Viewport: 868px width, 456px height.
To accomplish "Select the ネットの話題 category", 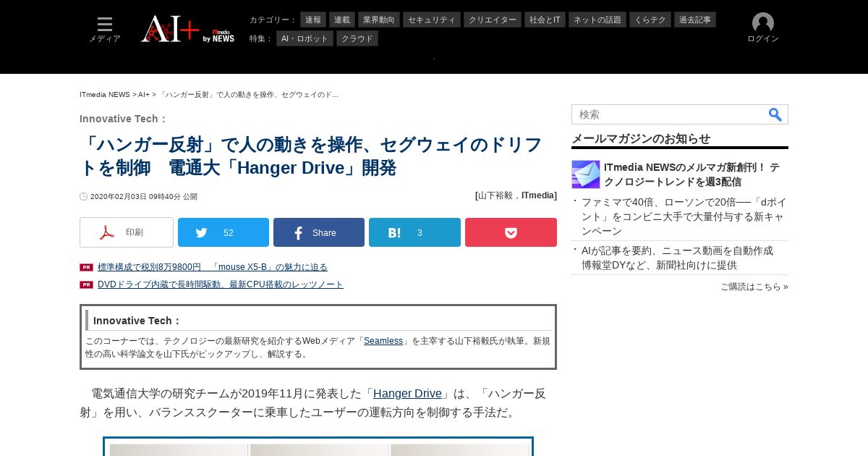I will pyautogui.click(x=597, y=20).
